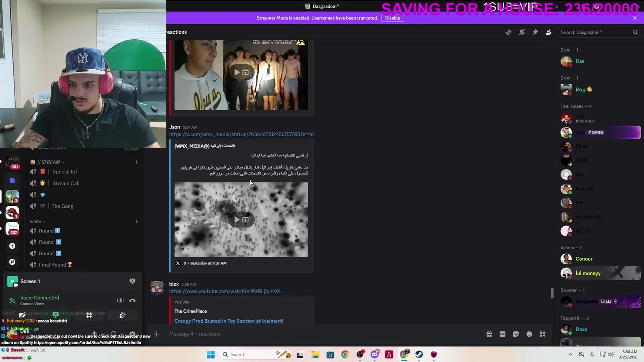Viewport: 644px width, 362px height.
Task: Join the Round 2 voice channel
Action: point(49,242)
